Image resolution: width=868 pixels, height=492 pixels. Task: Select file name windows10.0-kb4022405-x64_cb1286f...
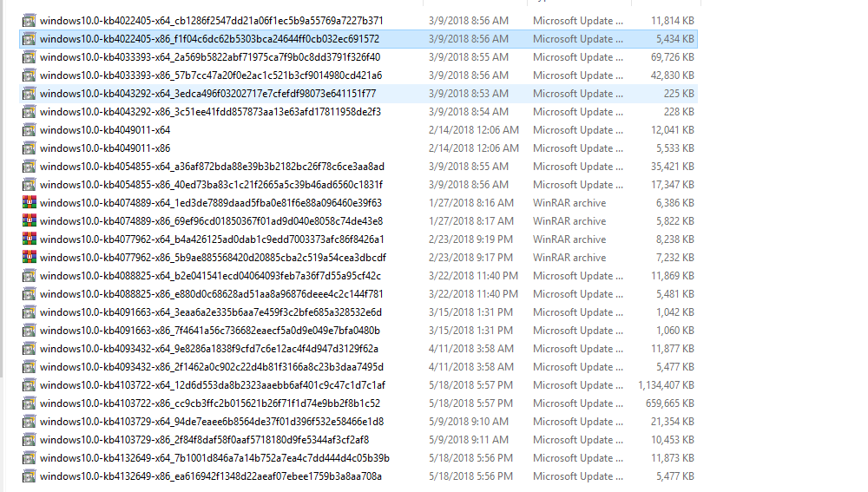(212, 21)
